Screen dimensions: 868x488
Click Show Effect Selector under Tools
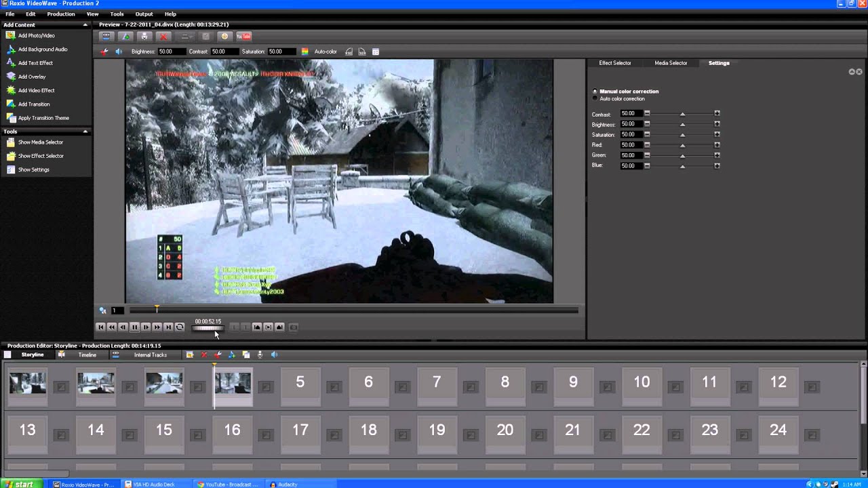(41, 156)
